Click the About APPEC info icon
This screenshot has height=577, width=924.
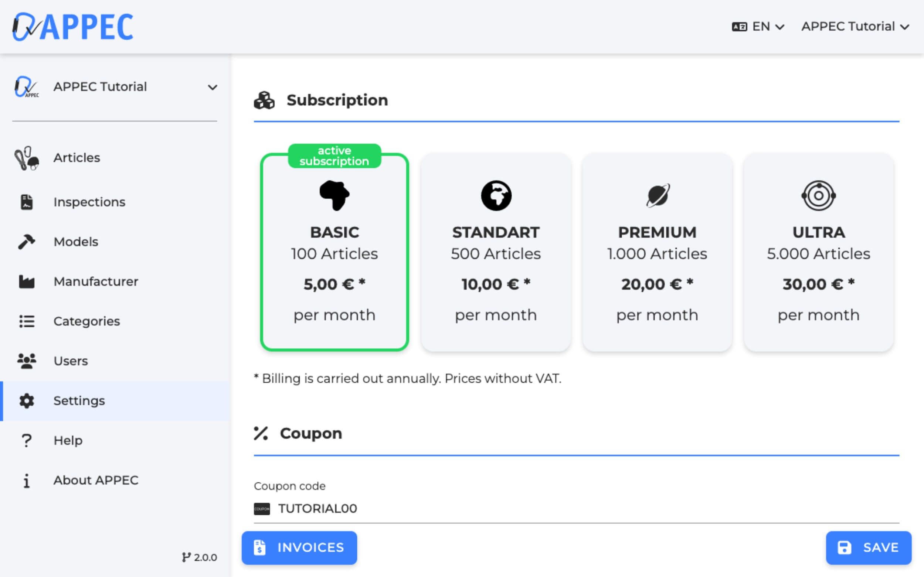tap(26, 481)
